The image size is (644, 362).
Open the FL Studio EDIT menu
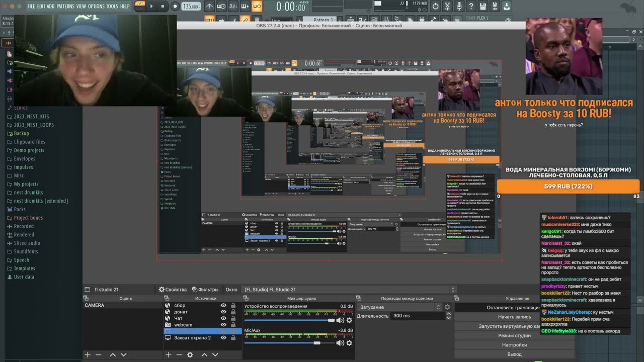(41, 7)
